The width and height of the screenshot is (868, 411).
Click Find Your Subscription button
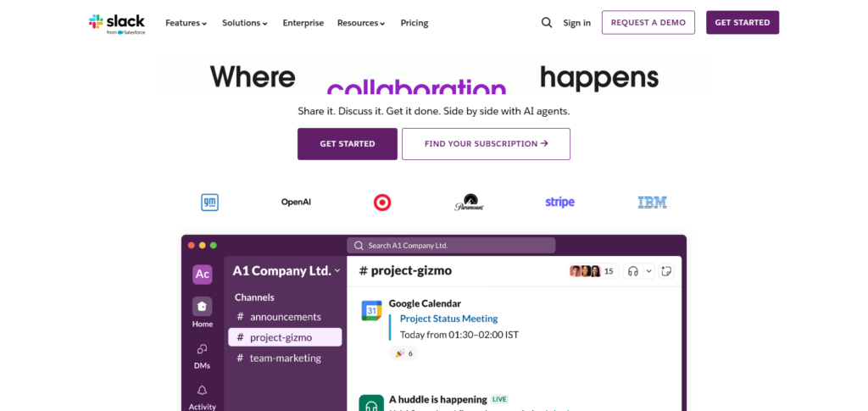click(486, 144)
